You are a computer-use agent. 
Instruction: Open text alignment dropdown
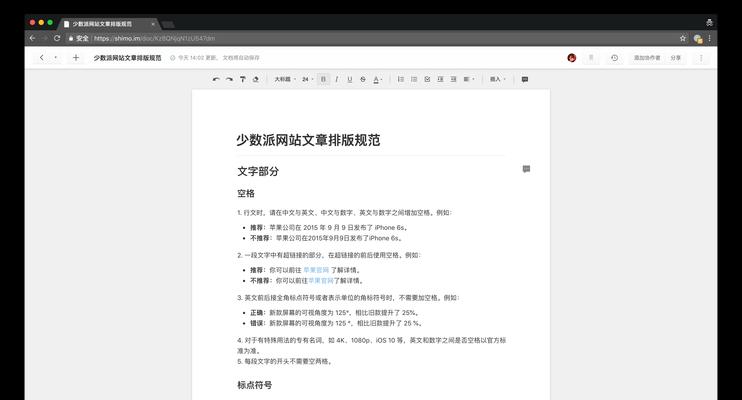(468, 80)
